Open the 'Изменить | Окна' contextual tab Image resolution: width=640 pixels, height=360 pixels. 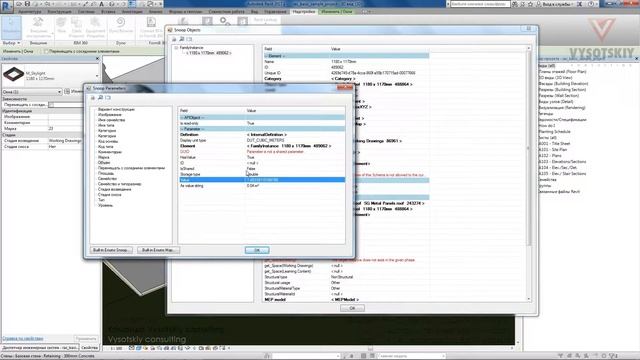point(337,12)
